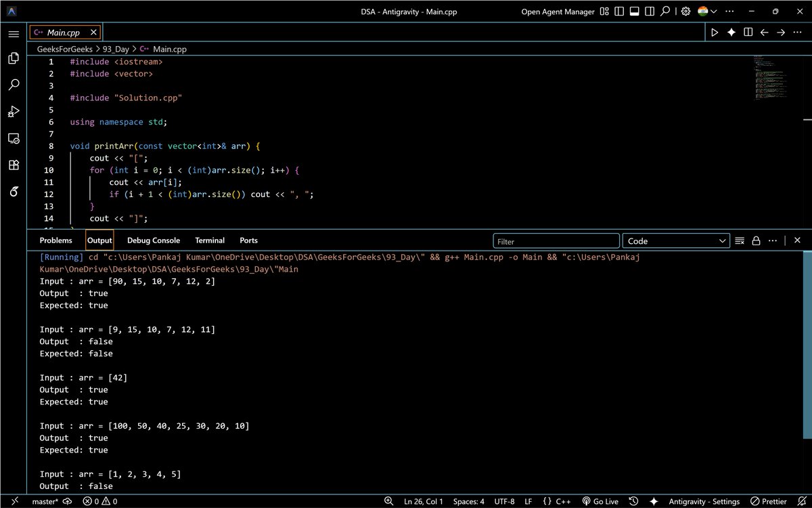Open the settings gear in title bar
The image size is (812, 508).
[x=686, y=12]
